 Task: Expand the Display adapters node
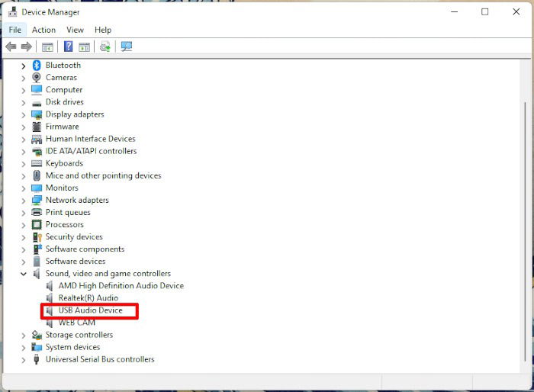[23, 114]
